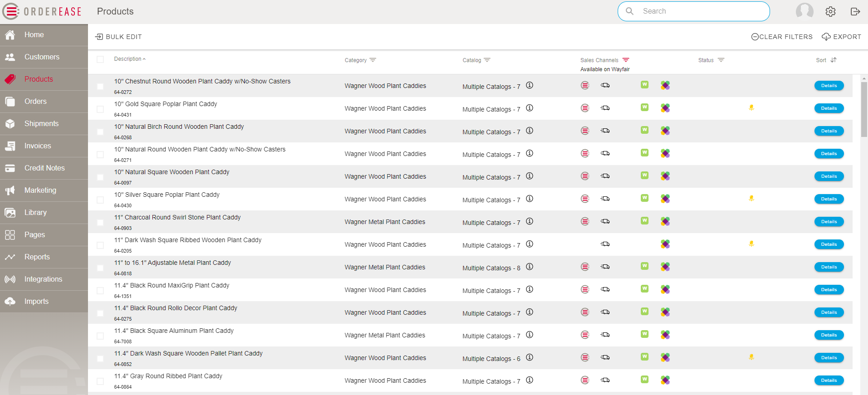Open Orders in sidebar
The height and width of the screenshot is (395, 868).
(44, 102)
